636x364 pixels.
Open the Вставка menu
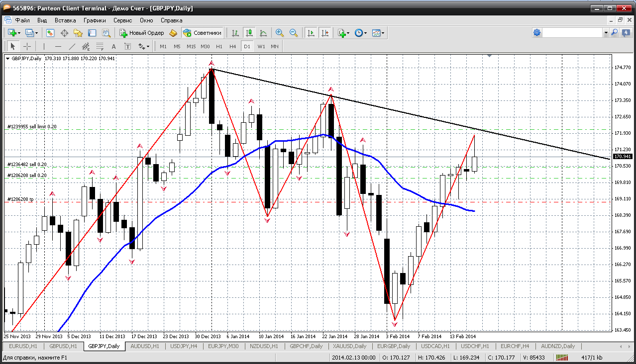65,20
